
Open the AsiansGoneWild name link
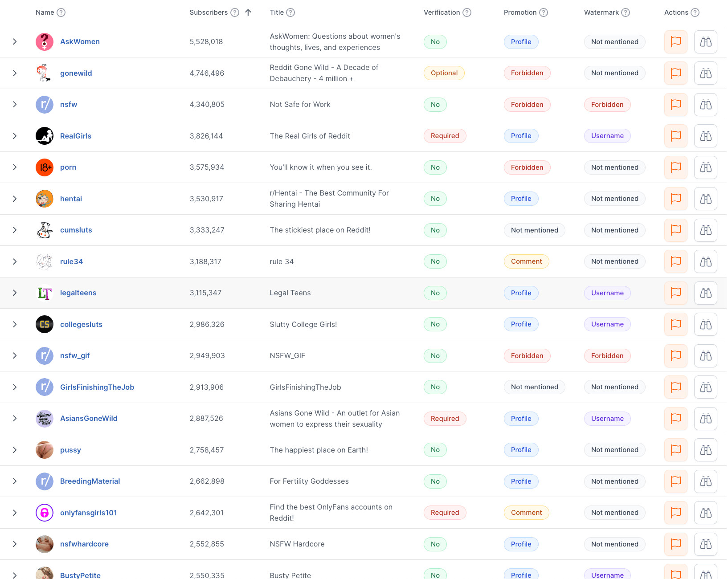[89, 419]
